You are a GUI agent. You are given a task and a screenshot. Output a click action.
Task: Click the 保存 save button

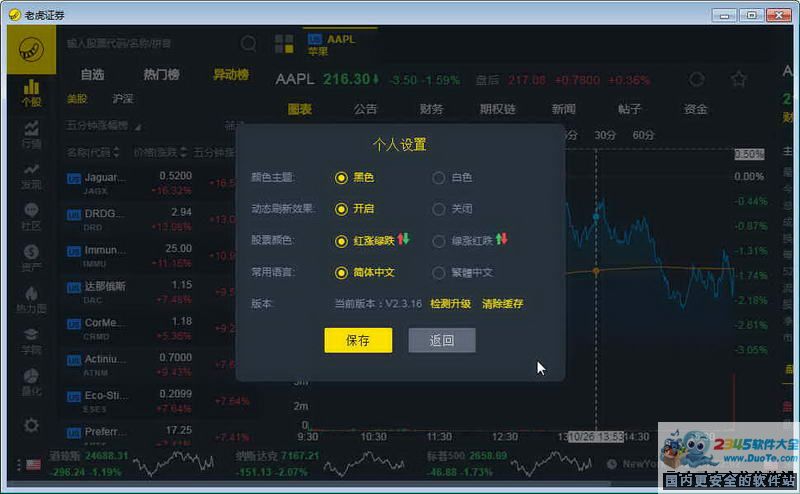(x=358, y=340)
